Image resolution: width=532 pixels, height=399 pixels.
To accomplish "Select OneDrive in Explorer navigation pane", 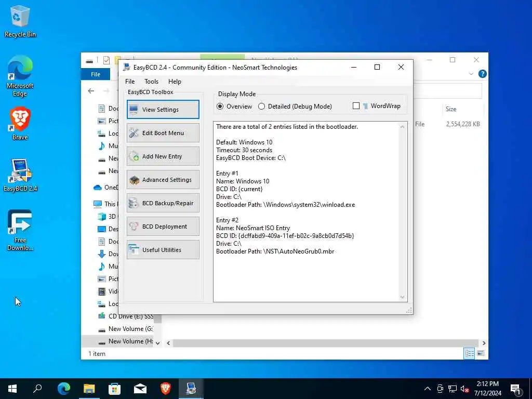I will 105,187.
